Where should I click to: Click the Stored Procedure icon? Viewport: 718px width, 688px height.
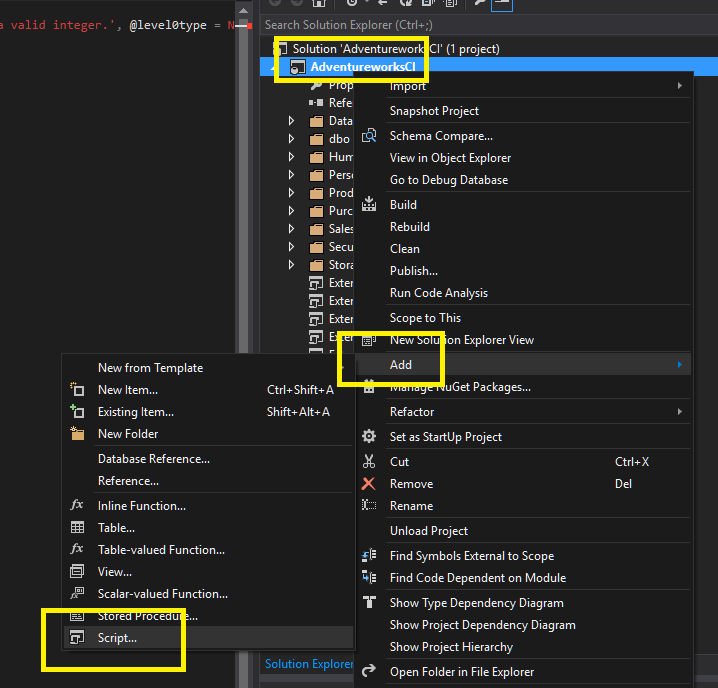pos(77,616)
